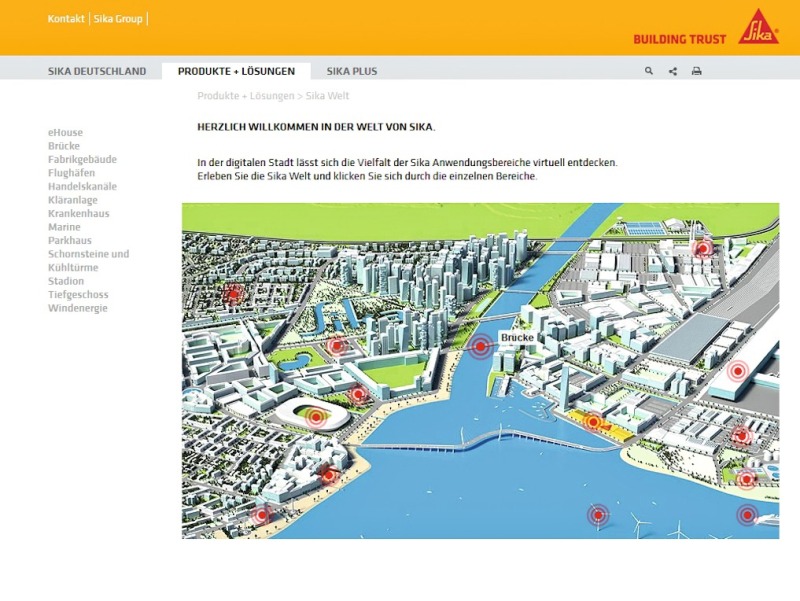Open Kläranlage in the sidebar
The height and width of the screenshot is (601, 800).
tap(73, 200)
